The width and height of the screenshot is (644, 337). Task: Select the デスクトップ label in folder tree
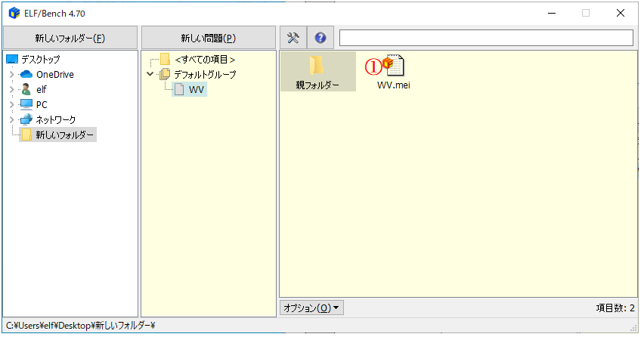(x=41, y=60)
